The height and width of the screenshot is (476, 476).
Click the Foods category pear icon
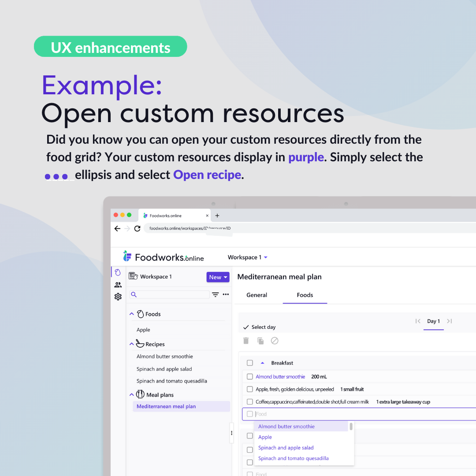pyautogui.click(x=140, y=314)
